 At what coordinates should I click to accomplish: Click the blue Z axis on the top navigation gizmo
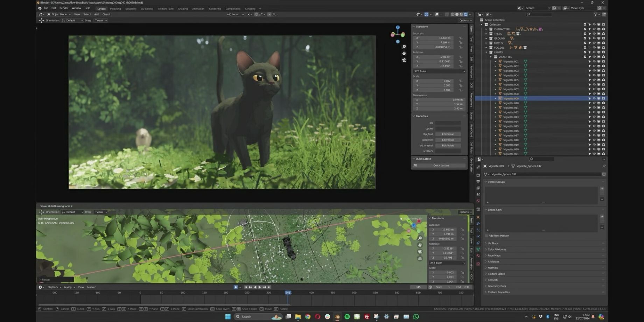[x=398, y=27]
